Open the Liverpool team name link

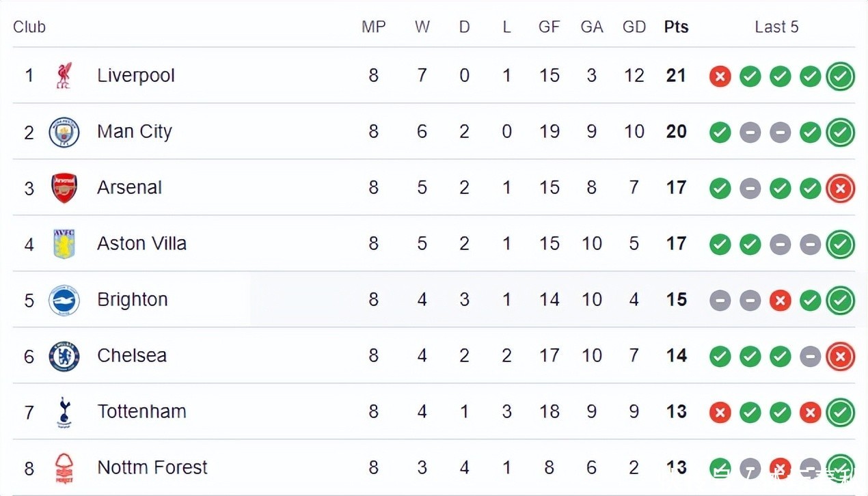(136, 76)
